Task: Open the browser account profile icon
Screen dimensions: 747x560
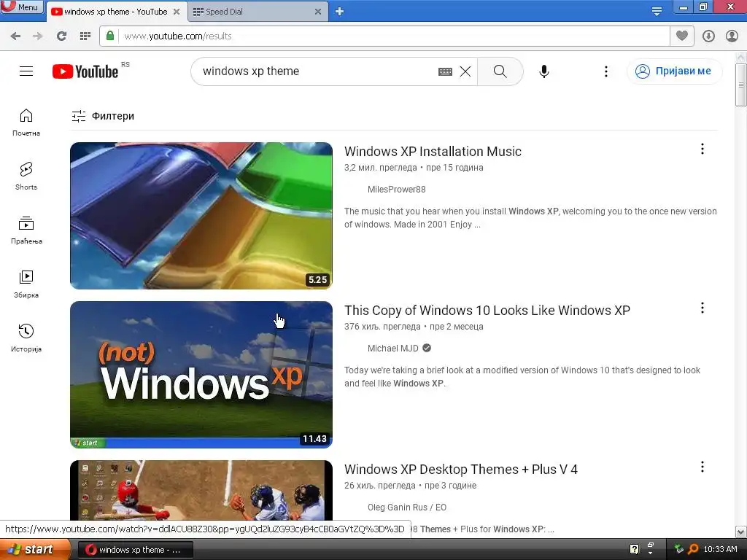Action: 732,36
